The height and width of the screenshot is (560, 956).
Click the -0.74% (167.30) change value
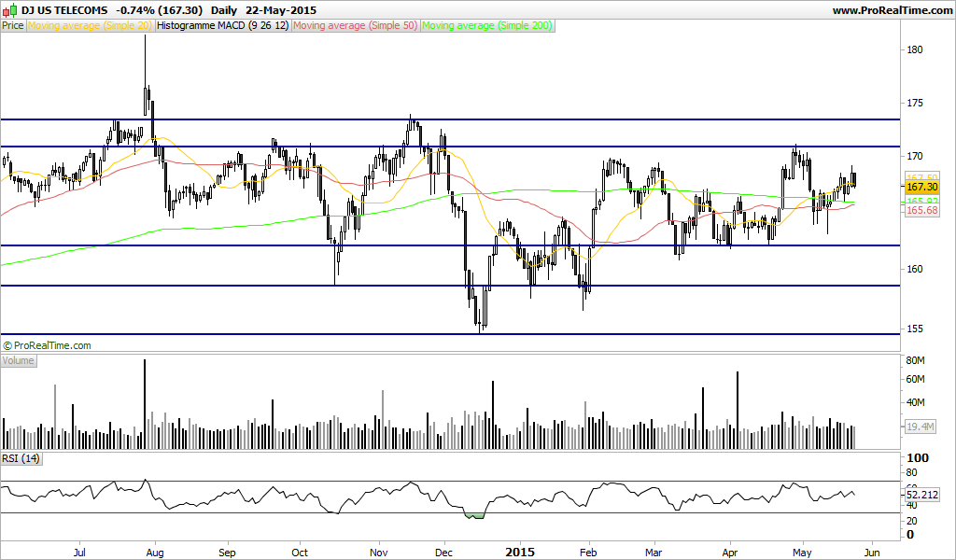[x=159, y=10]
